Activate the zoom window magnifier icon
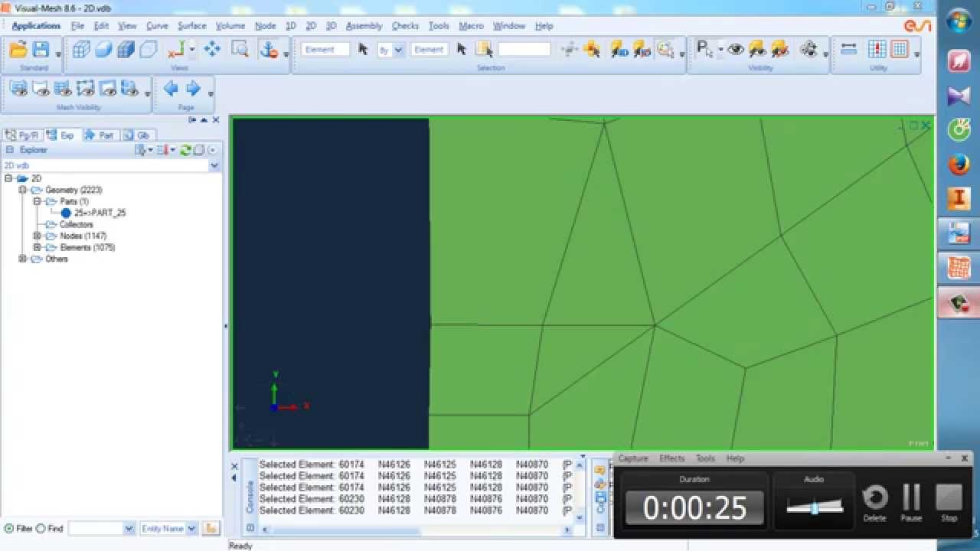 click(x=240, y=50)
